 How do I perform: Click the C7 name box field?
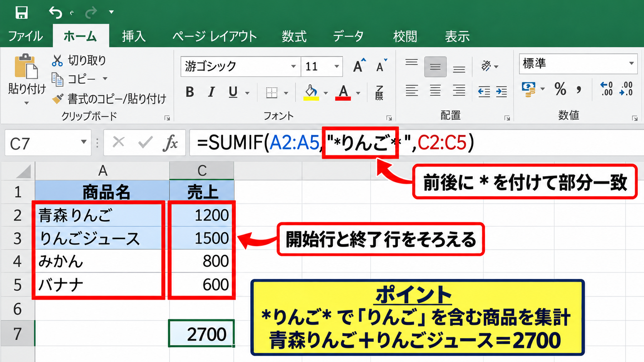point(48,143)
